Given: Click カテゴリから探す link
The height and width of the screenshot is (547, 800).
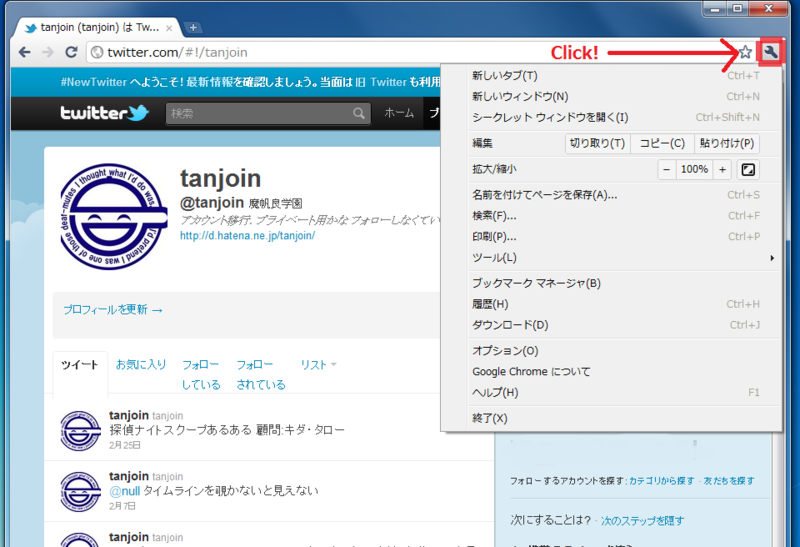Looking at the screenshot, I should tap(661, 481).
